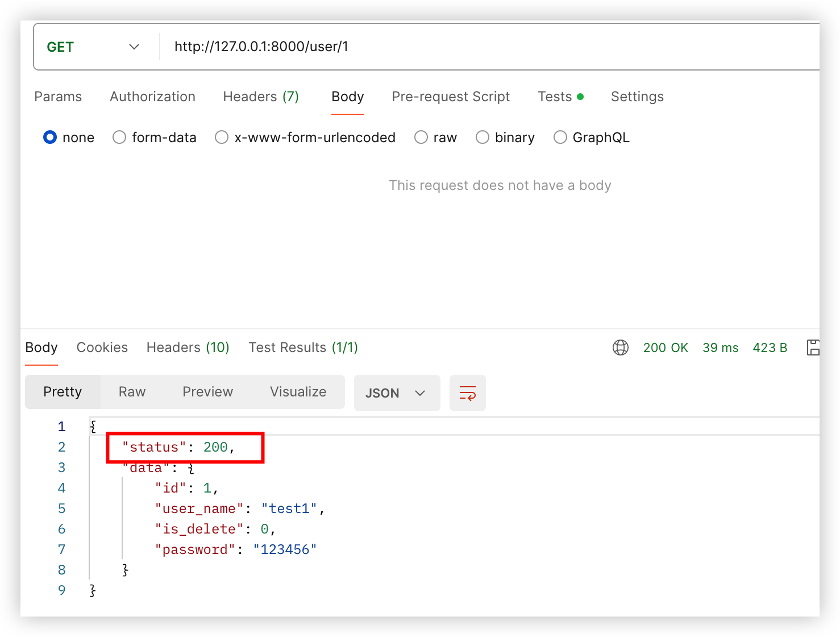Select the form-data radio button
840x637 pixels.
pos(119,138)
